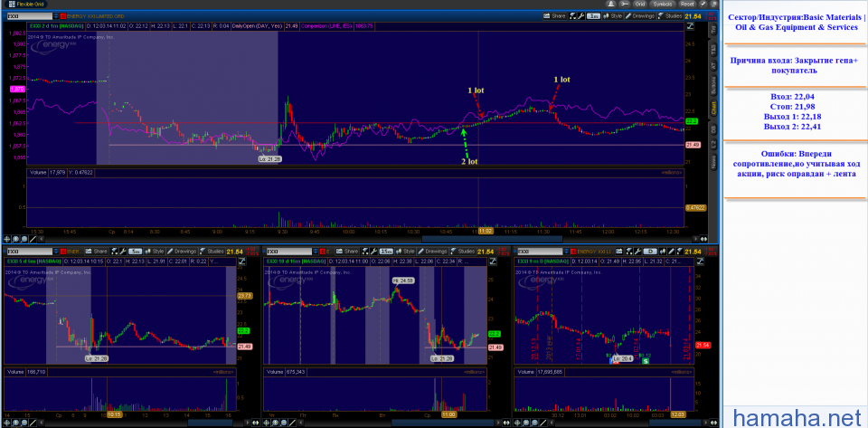Click Share button on the 5m chart
The image size is (868, 428).
97,252
